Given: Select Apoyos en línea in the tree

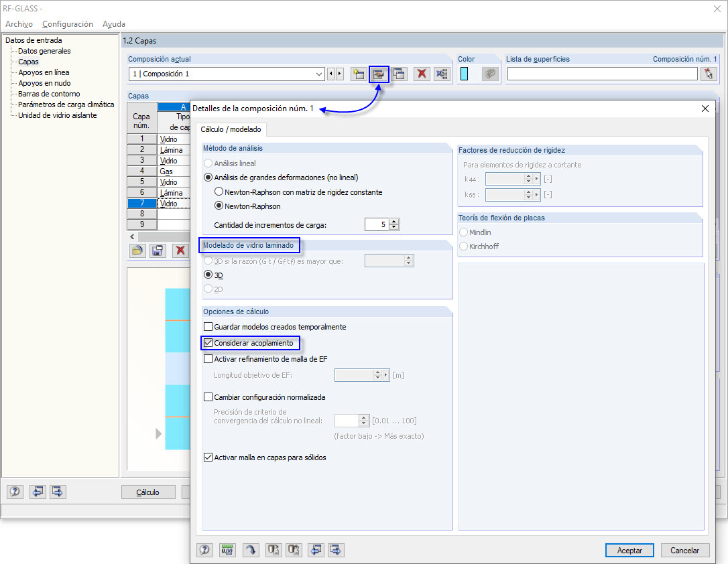Looking at the screenshot, I should [x=44, y=72].
